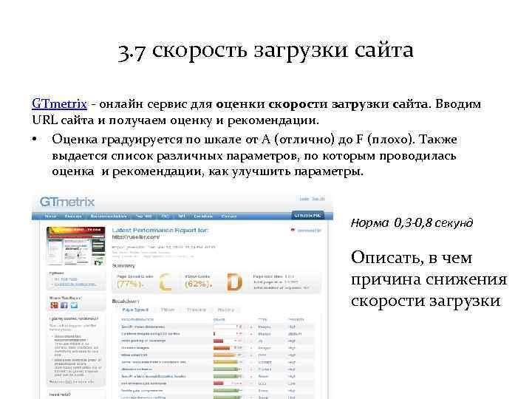Open the API navigation item
Screen dimensions: 532x399
182,216
